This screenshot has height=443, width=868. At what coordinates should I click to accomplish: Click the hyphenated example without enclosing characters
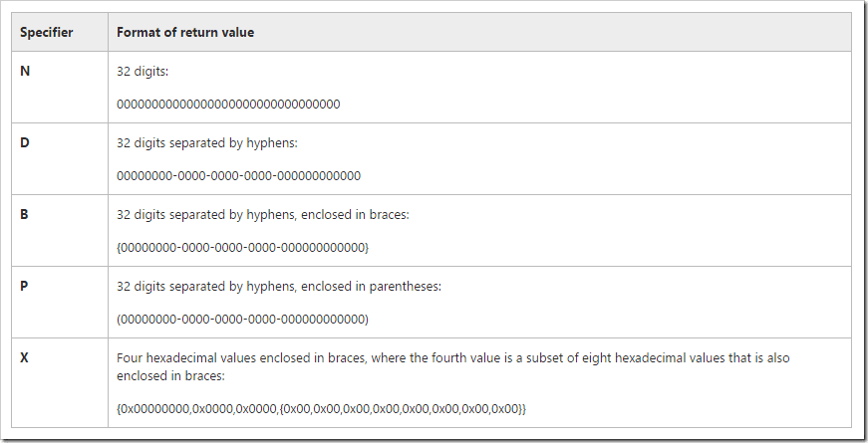238,175
